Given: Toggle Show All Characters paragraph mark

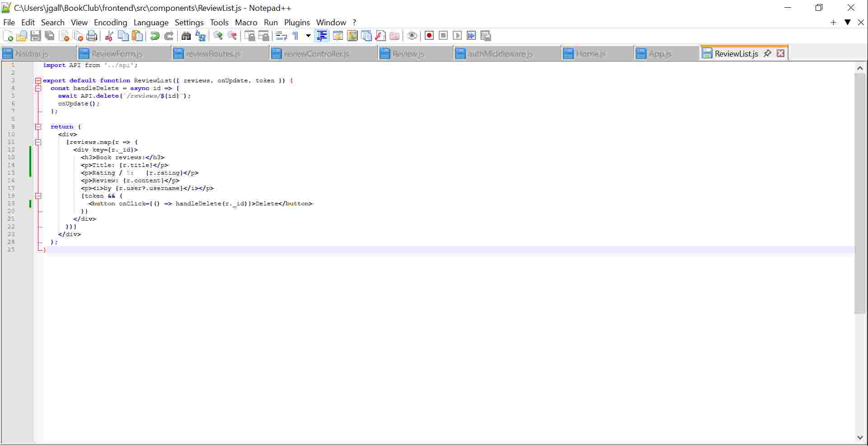Looking at the screenshot, I should 296,36.
